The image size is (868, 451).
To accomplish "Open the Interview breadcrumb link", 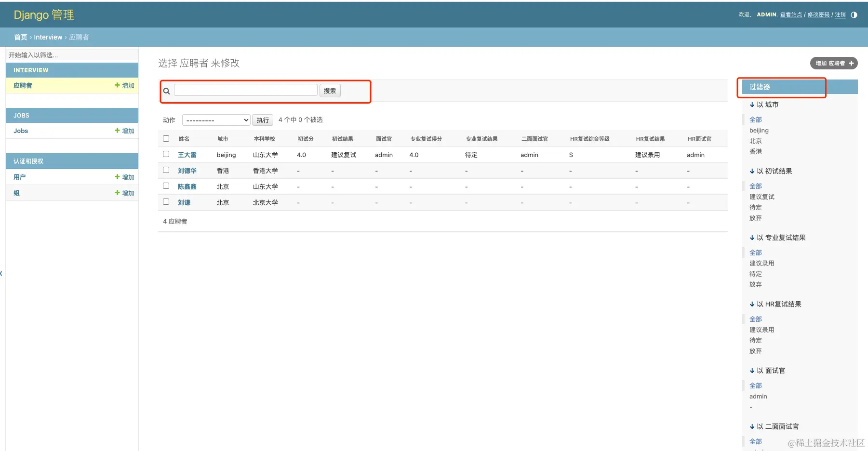I will (x=48, y=37).
